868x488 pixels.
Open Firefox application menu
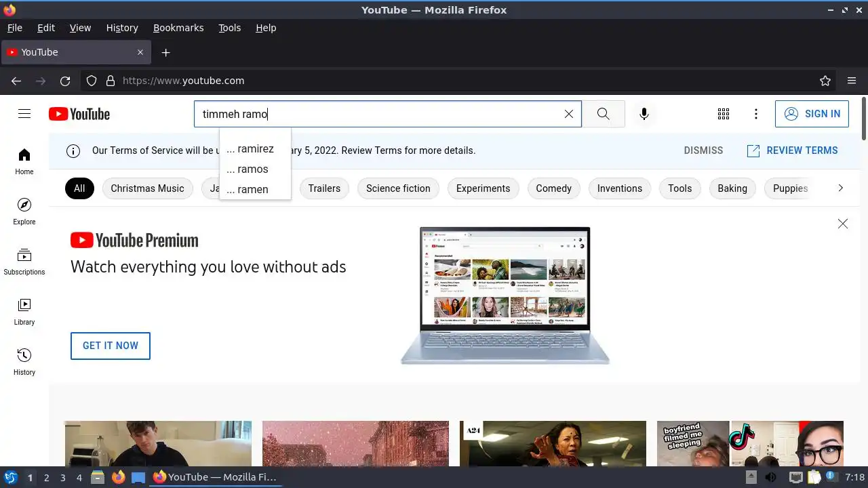click(x=852, y=81)
